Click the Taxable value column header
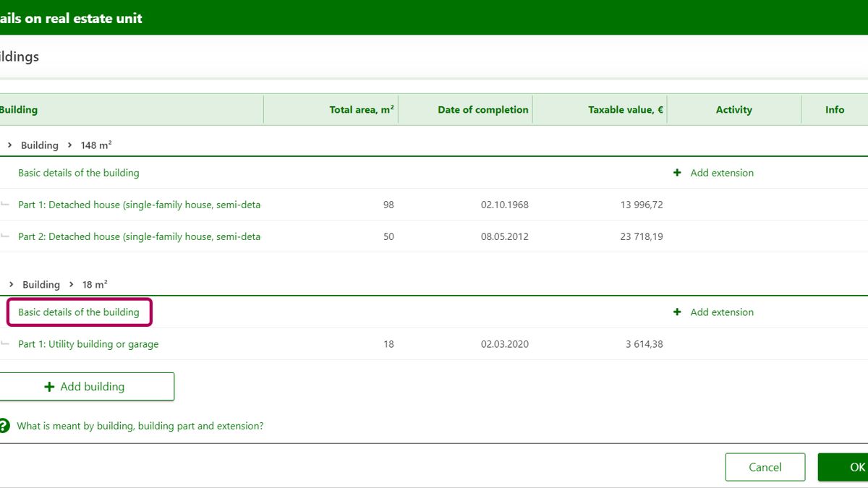 click(x=625, y=110)
